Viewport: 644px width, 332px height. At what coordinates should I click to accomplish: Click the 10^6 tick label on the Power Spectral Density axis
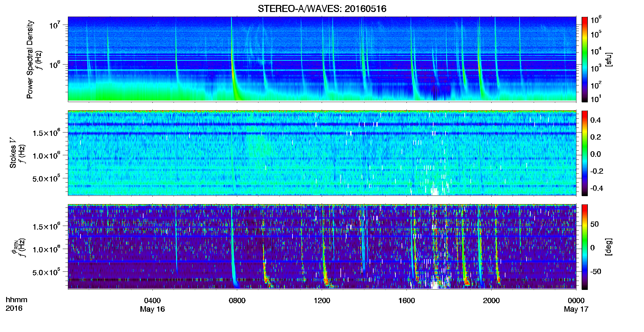pyautogui.click(x=54, y=65)
